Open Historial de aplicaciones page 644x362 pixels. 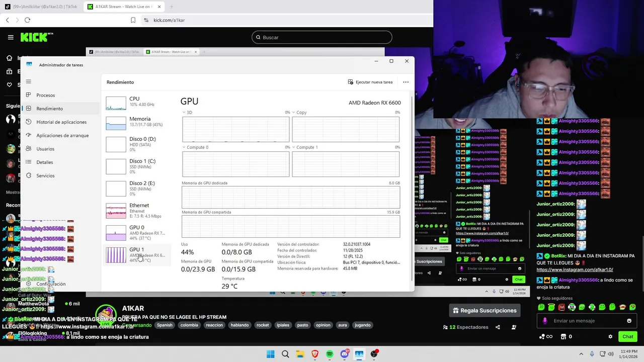click(60, 122)
